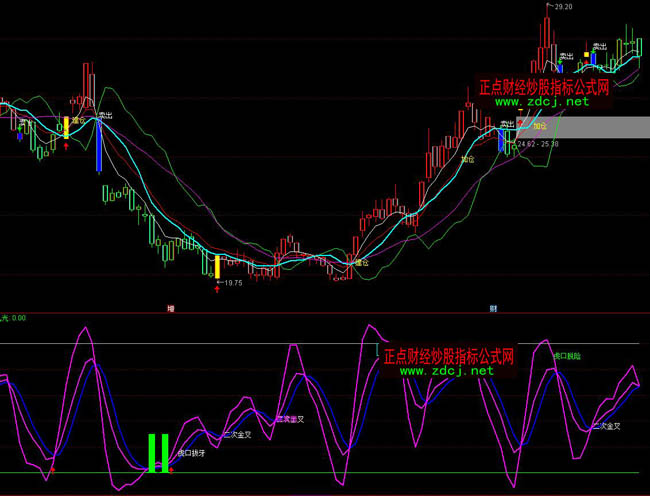Click the twin green bars in indicator panel

(158, 452)
